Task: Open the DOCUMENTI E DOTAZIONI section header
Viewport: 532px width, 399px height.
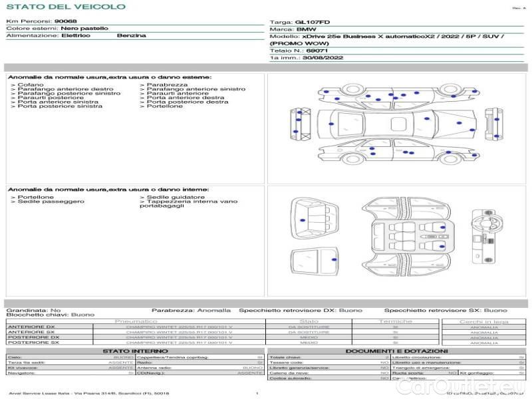Action: tap(396, 350)
